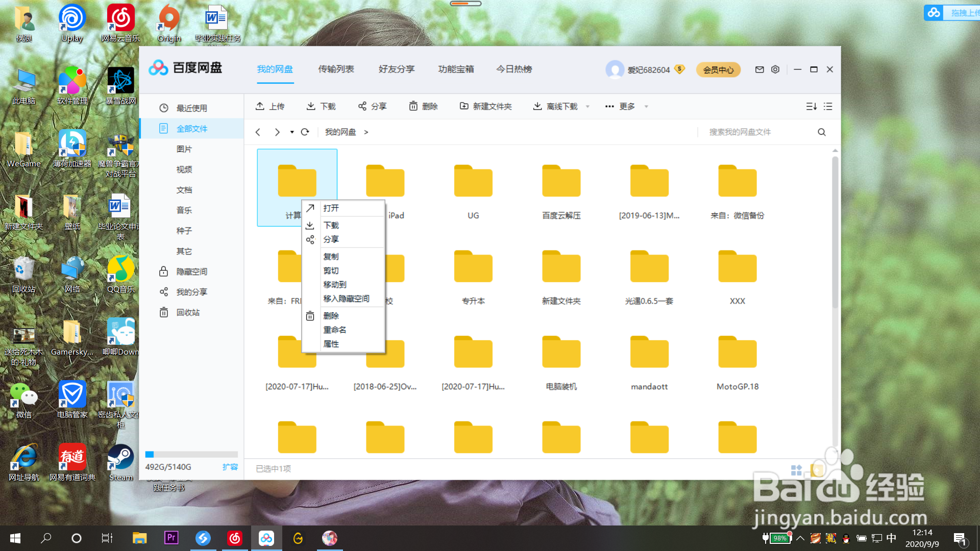This screenshot has height=551, width=980.
Task: Open the message envelope icon
Action: click(x=759, y=69)
